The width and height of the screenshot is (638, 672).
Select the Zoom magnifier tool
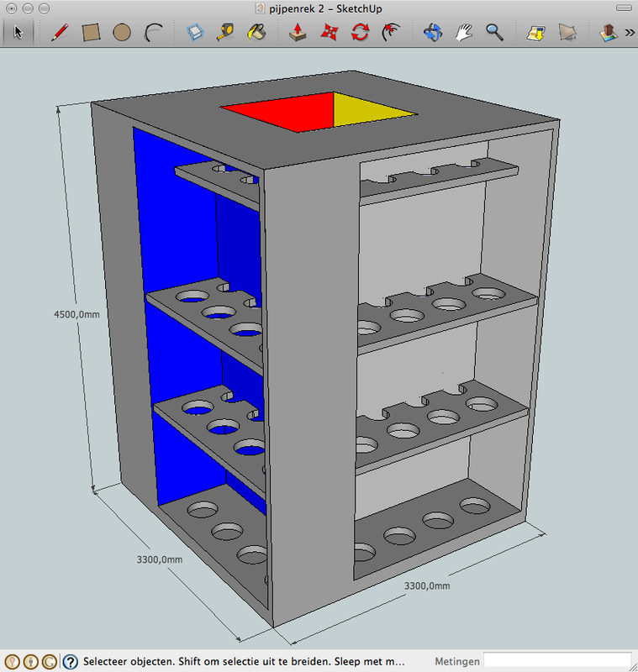click(494, 32)
